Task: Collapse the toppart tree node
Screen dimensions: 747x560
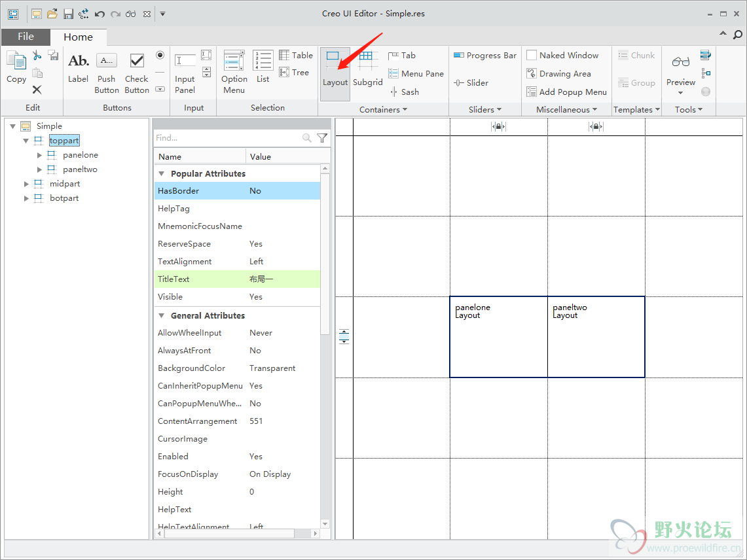Action: pyautogui.click(x=26, y=141)
